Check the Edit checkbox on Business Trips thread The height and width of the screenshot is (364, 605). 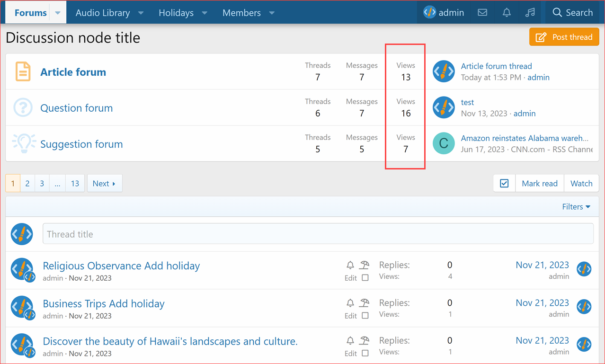point(365,315)
